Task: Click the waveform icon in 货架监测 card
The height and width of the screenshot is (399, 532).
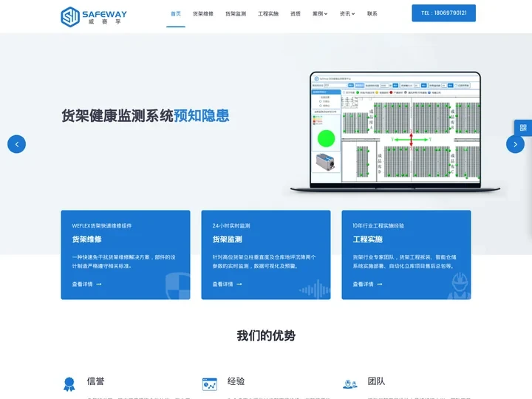Action: point(315,290)
